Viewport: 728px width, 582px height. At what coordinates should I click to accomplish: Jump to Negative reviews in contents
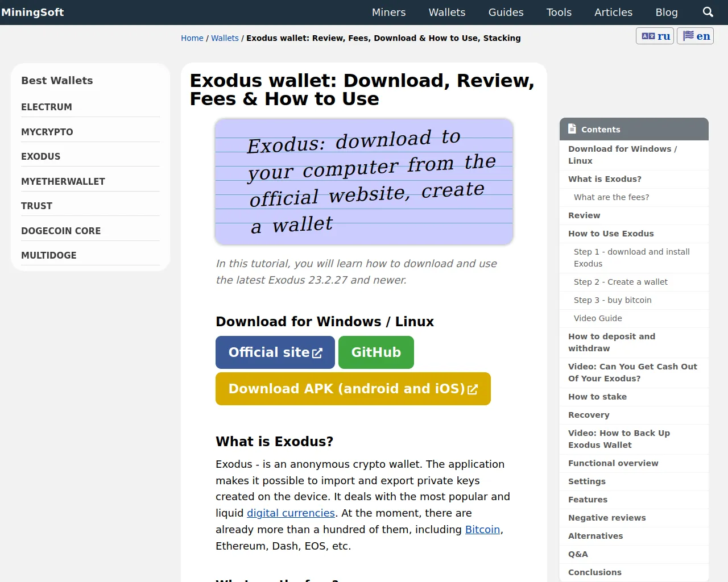634,518
